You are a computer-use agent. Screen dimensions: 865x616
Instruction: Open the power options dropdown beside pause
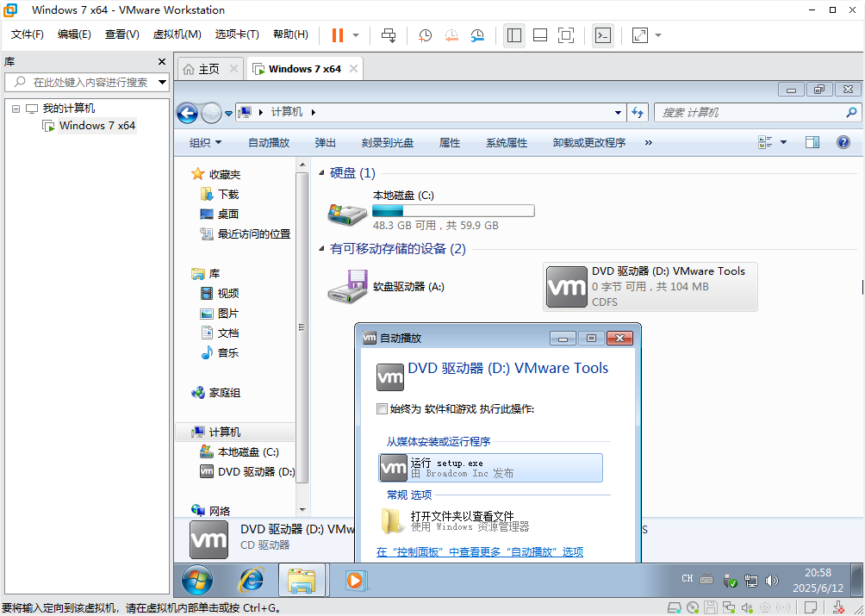[x=356, y=35]
